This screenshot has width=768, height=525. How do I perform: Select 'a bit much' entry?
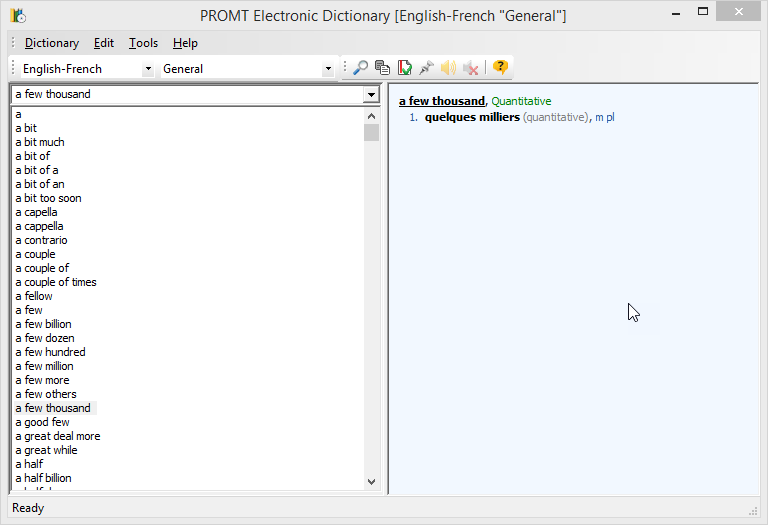click(40, 142)
